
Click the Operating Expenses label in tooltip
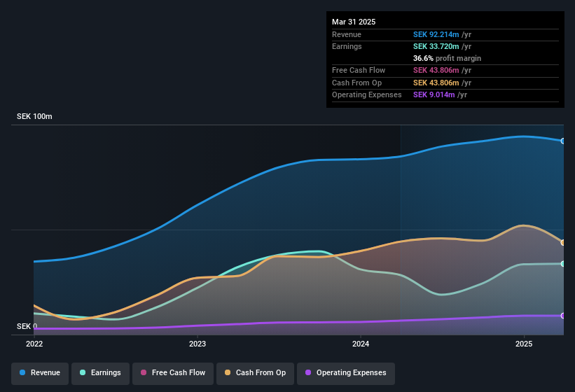point(367,95)
